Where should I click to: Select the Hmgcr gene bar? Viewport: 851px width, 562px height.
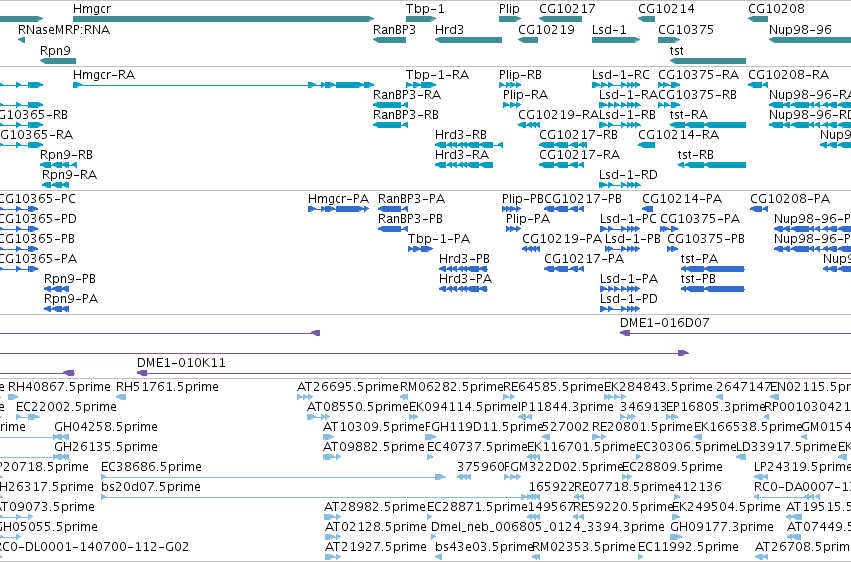224,20
